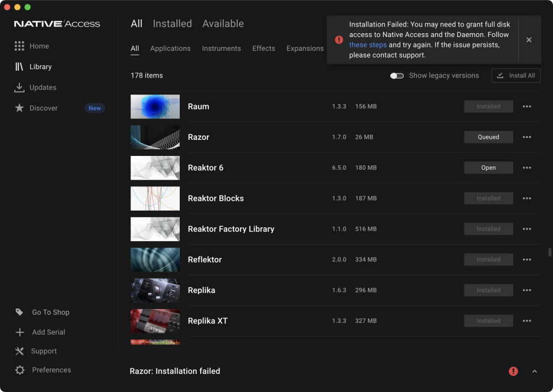Click the Native Access logo
This screenshot has width=553, height=392.
(x=57, y=24)
